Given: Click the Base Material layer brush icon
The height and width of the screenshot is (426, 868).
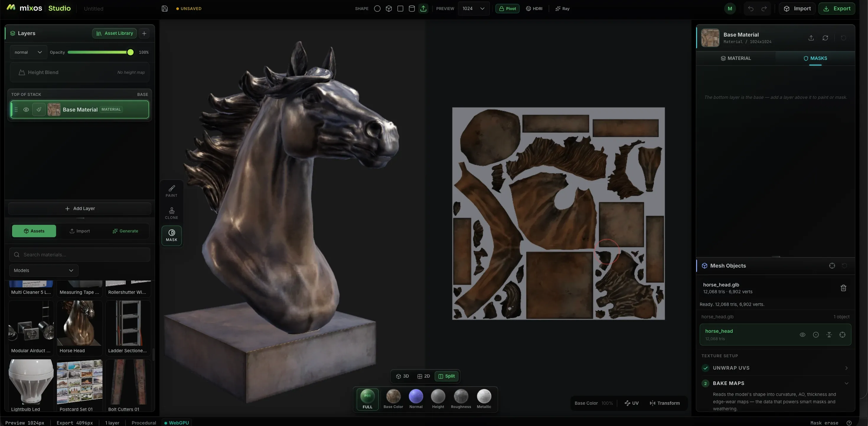Looking at the screenshot, I should pyautogui.click(x=39, y=109).
